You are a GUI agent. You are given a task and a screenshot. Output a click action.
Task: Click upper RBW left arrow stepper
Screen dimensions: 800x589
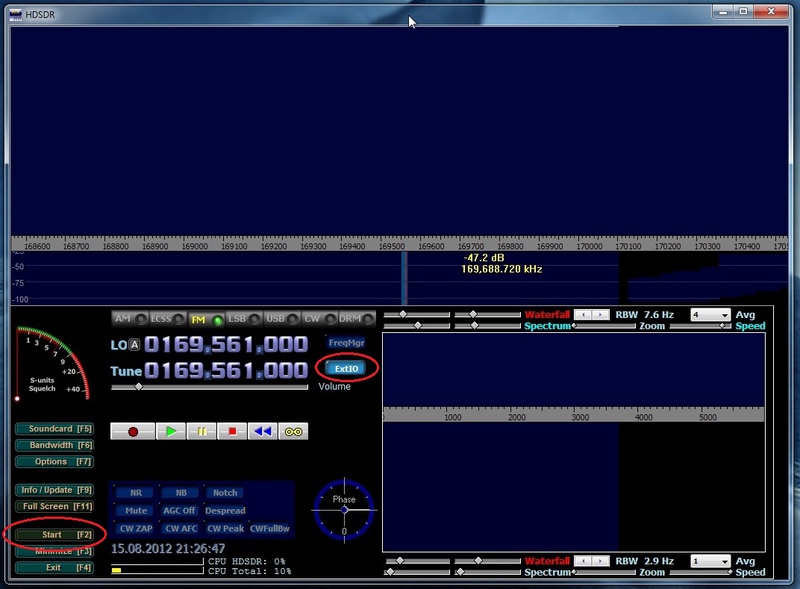click(x=583, y=315)
